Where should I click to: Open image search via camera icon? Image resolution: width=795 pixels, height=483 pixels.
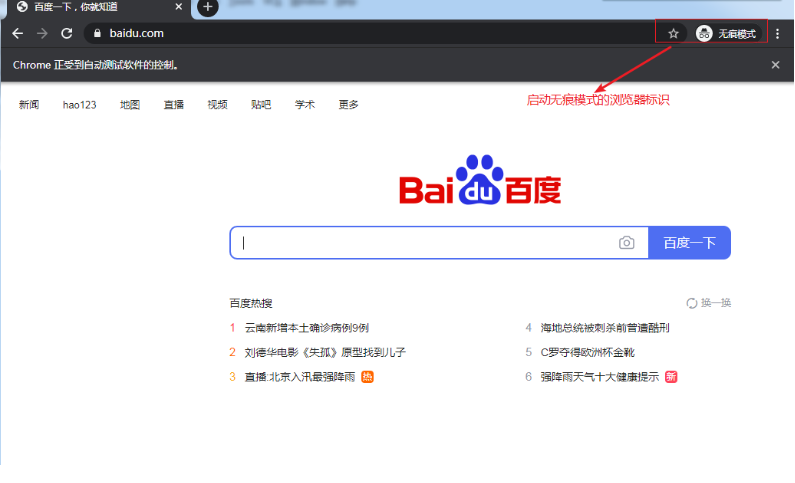pos(627,243)
